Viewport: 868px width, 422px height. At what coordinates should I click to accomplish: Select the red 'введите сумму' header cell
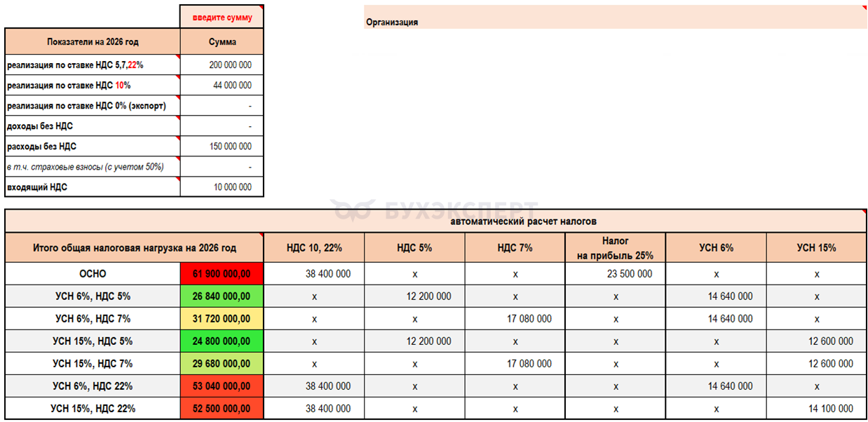[222, 17]
